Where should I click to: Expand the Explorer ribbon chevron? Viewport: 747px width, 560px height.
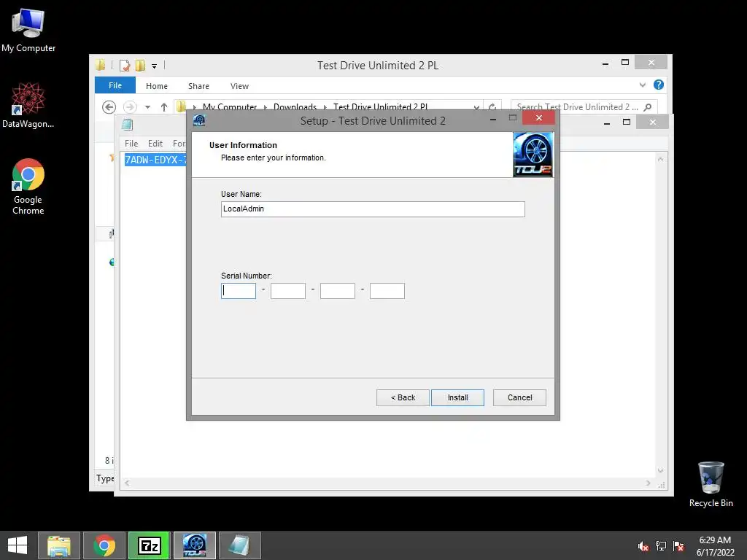[x=643, y=85]
